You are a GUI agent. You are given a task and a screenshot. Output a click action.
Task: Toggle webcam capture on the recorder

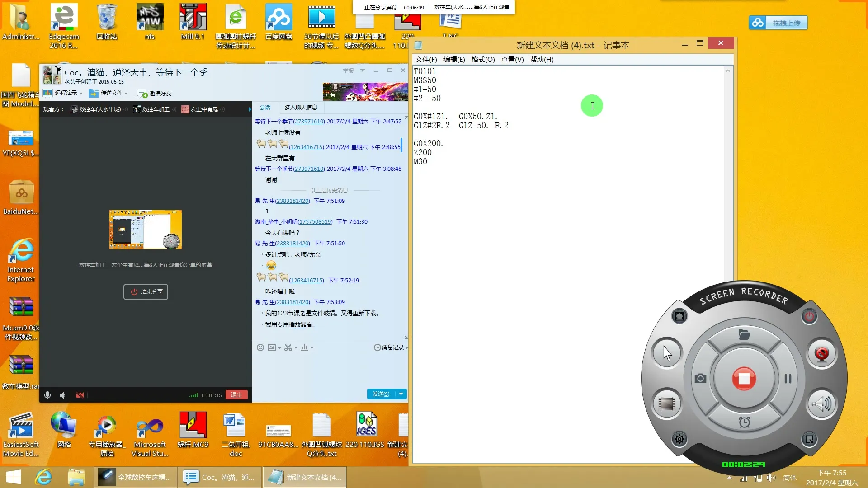coord(821,353)
